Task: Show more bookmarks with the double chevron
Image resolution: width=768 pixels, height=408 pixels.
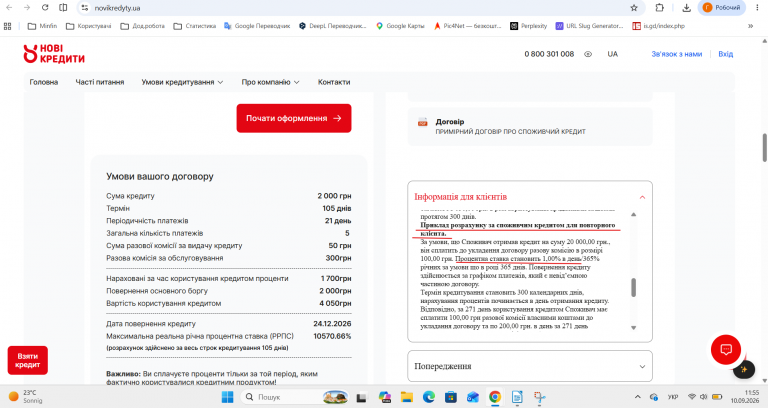Action: point(750,26)
